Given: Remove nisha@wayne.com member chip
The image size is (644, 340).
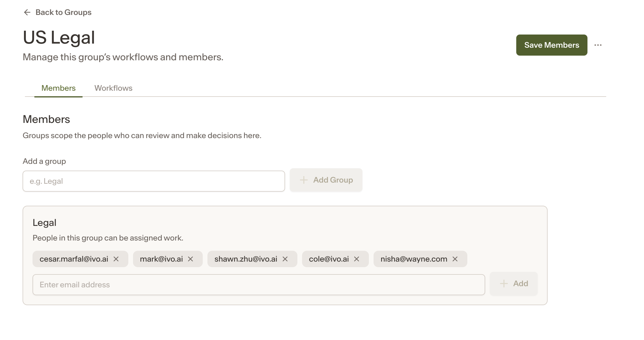Looking at the screenshot, I should tap(455, 259).
